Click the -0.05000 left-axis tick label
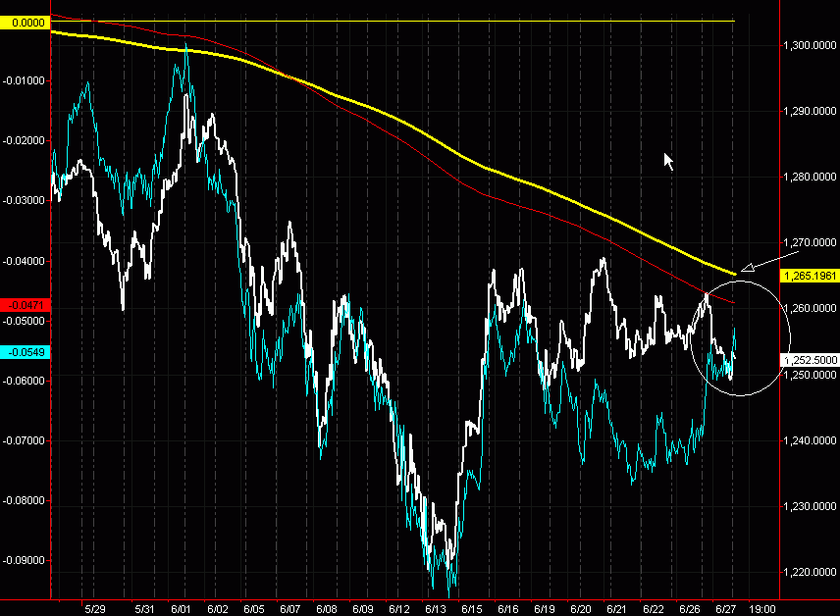 pos(24,321)
